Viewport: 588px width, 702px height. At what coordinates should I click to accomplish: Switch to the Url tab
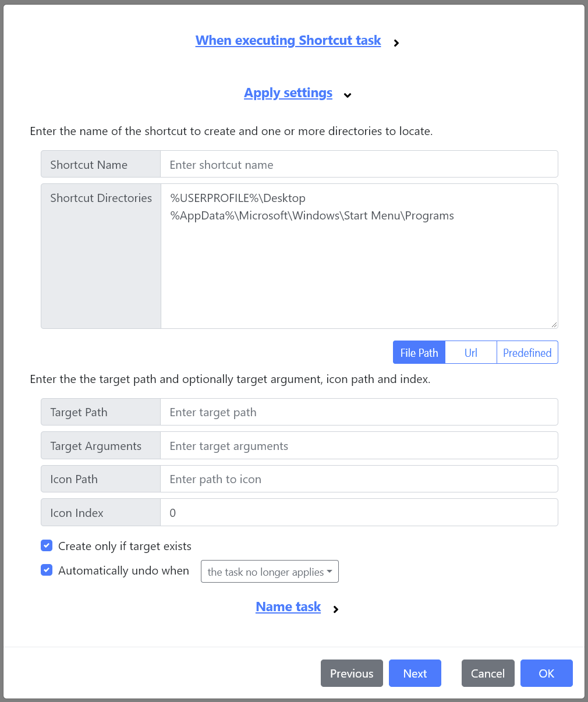(470, 352)
